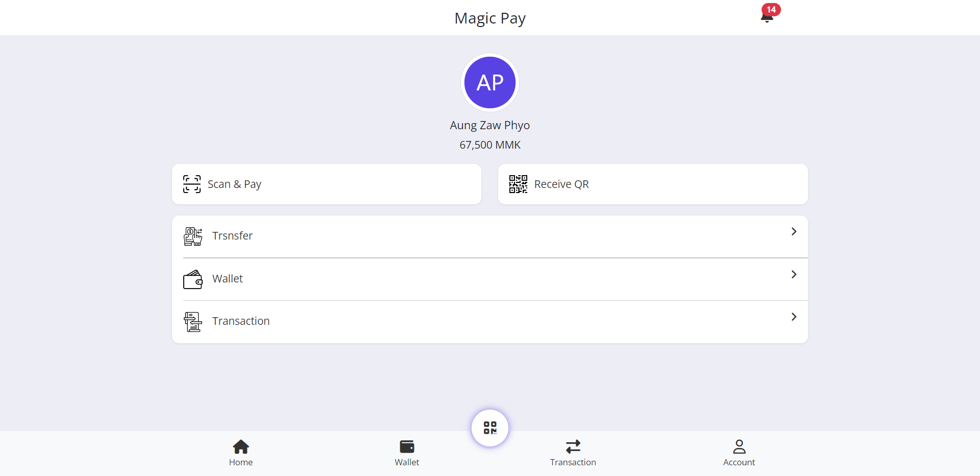Open notifications via the bell icon
The image size is (980, 476).
tap(767, 17)
